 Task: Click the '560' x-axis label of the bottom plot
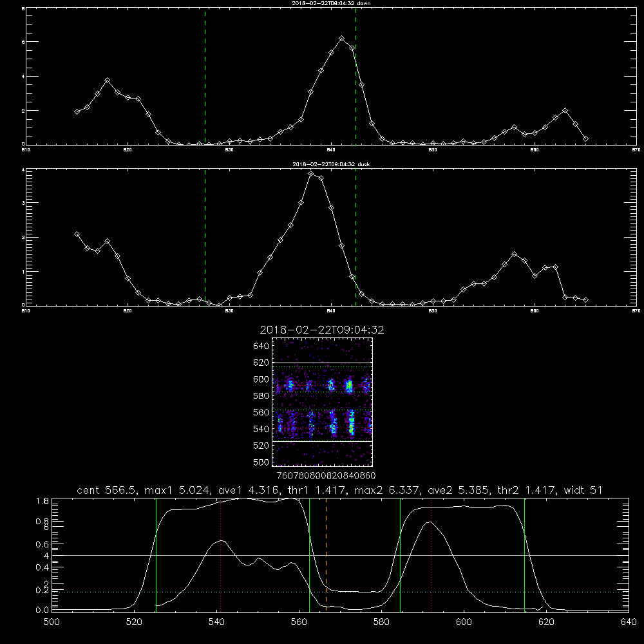point(299,622)
